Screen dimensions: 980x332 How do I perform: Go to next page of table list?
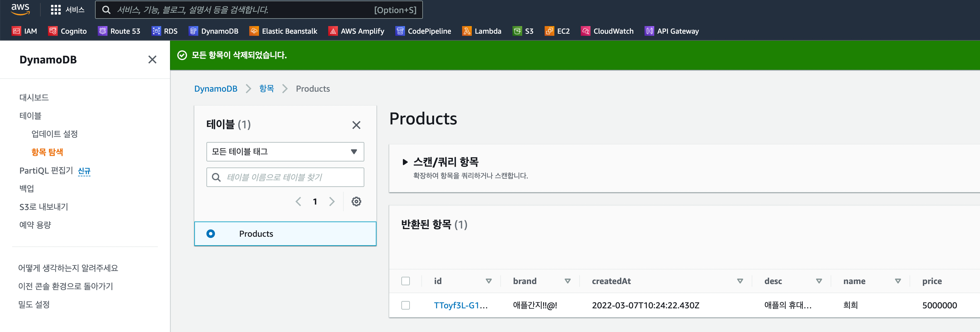[332, 202]
